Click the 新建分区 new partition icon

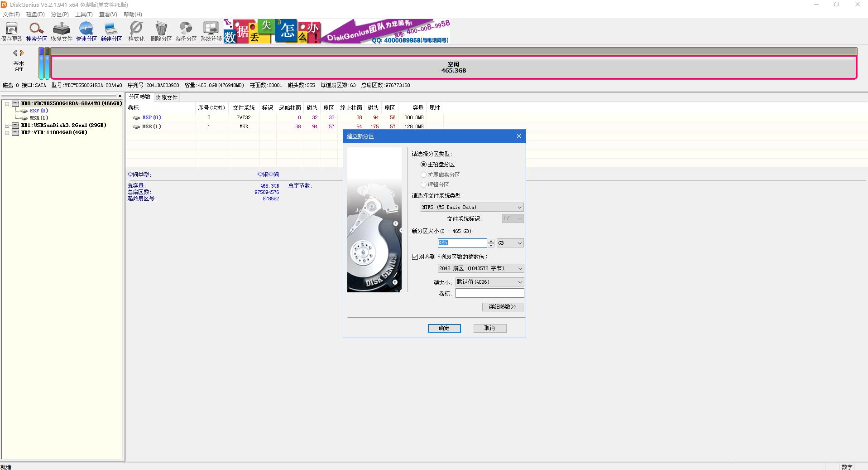point(111,32)
